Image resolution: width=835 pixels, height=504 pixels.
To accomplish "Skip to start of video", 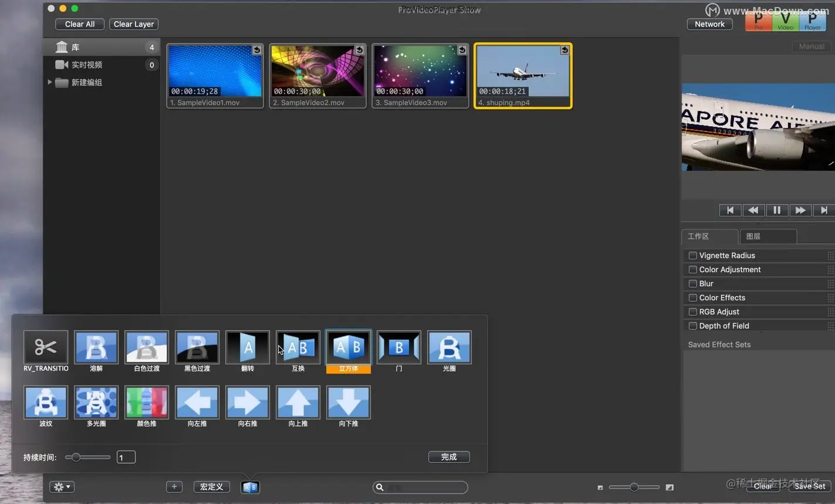I will coord(730,210).
